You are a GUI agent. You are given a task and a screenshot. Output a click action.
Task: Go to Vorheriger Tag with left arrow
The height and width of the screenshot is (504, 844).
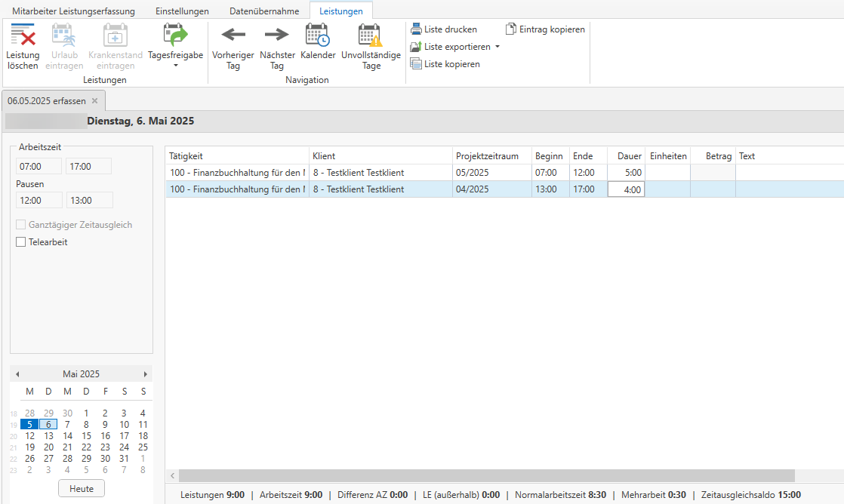(233, 35)
